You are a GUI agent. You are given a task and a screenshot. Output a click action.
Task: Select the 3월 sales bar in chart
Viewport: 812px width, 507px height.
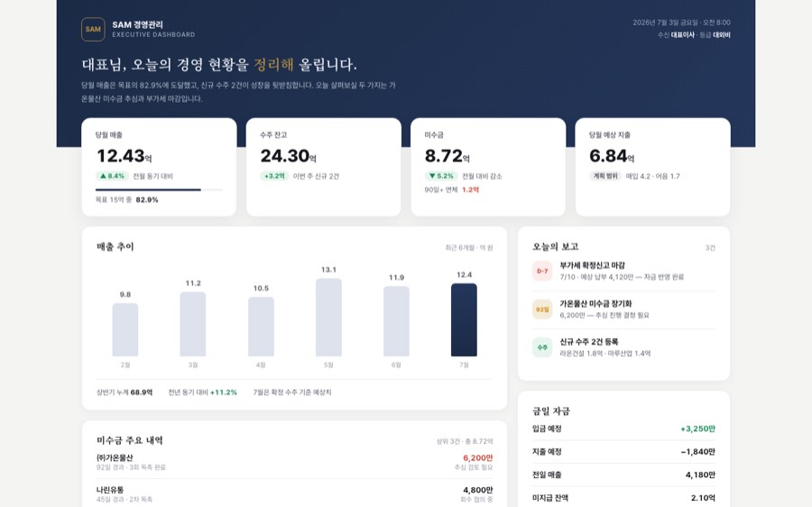(x=193, y=324)
